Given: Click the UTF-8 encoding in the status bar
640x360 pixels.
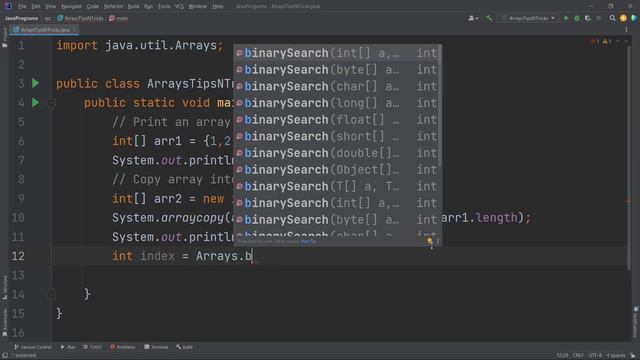Looking at the screenshot, I should [595, 356].
